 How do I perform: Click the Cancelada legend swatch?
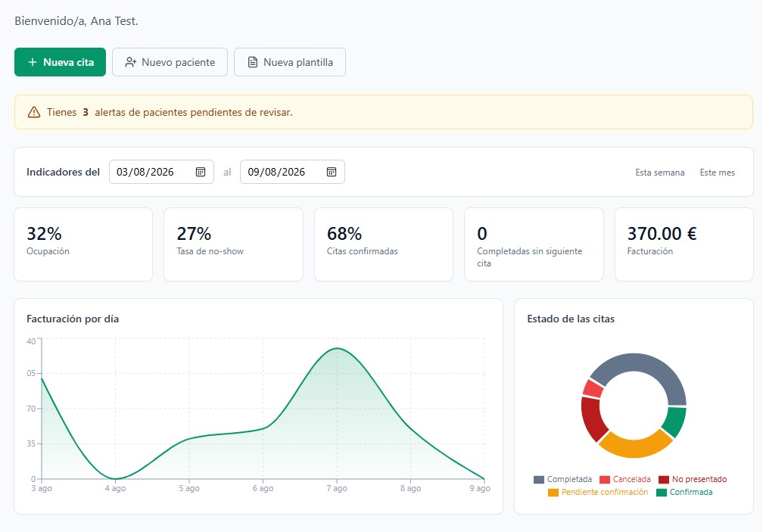(x=605, y=480)
